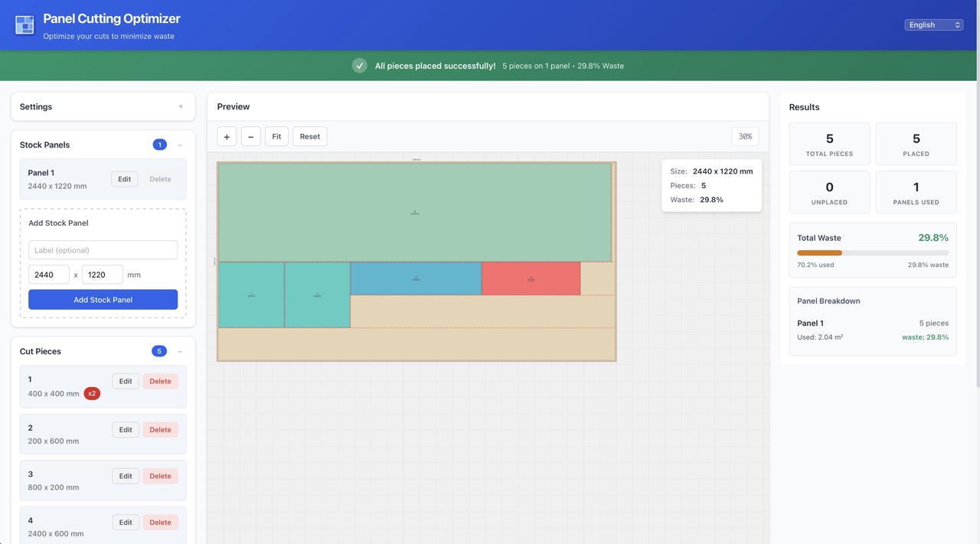Select the large green piece in preview
Viewport: 980px width, 544px height.
tap(414, 212)
